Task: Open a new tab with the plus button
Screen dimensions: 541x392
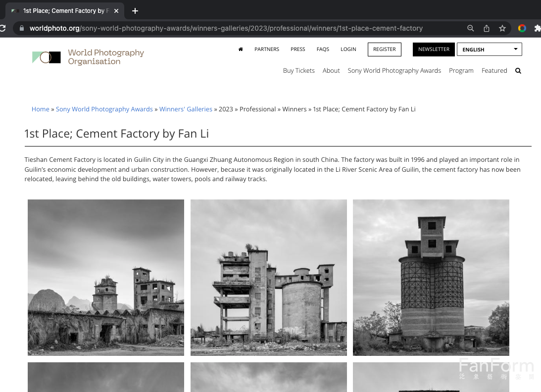Action: [x=135, y=10]
